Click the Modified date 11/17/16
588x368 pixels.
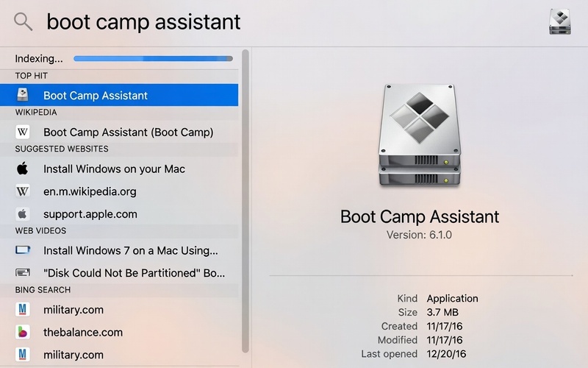pos(445,340)
